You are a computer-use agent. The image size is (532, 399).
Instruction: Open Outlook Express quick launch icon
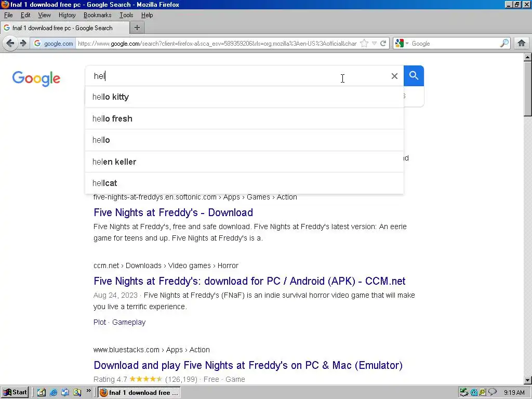[65, 393]
